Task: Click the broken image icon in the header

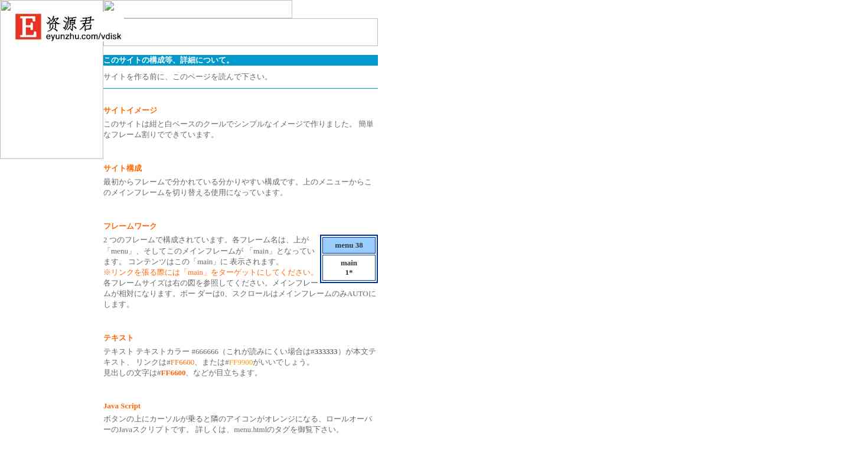Action: click(x=109, y=6)
